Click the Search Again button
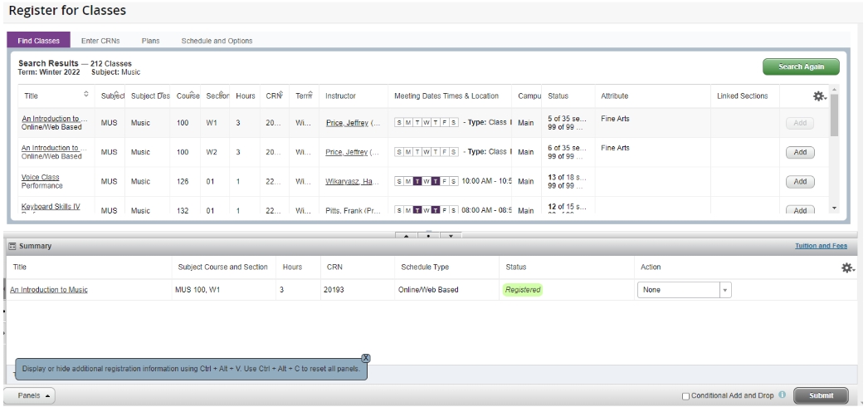 (x=801, y=66)
